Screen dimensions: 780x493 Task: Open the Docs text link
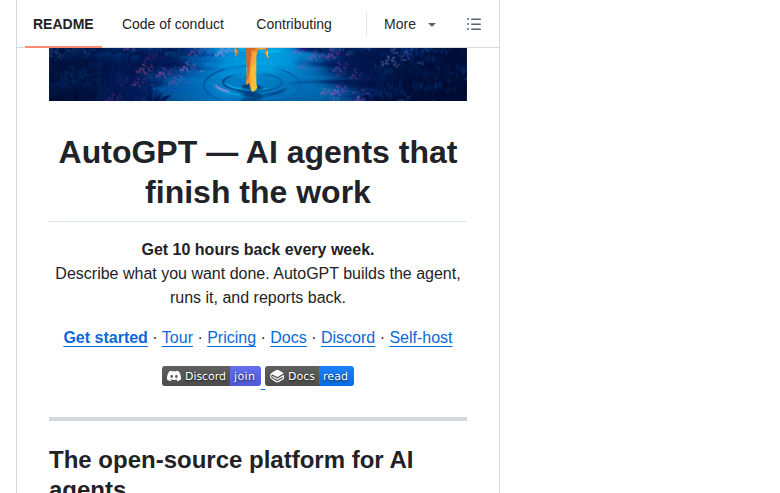click(x=289, y=337)
